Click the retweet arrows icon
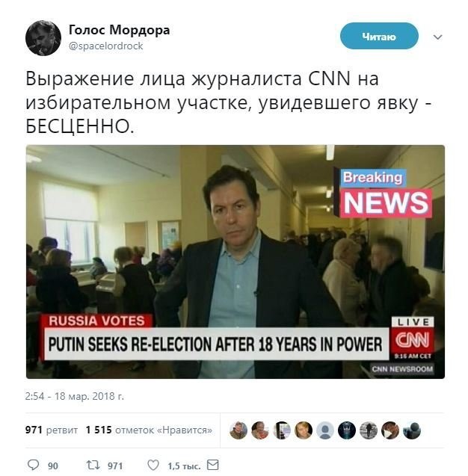Viewport: 468px width, 476px height. (93, 465)
